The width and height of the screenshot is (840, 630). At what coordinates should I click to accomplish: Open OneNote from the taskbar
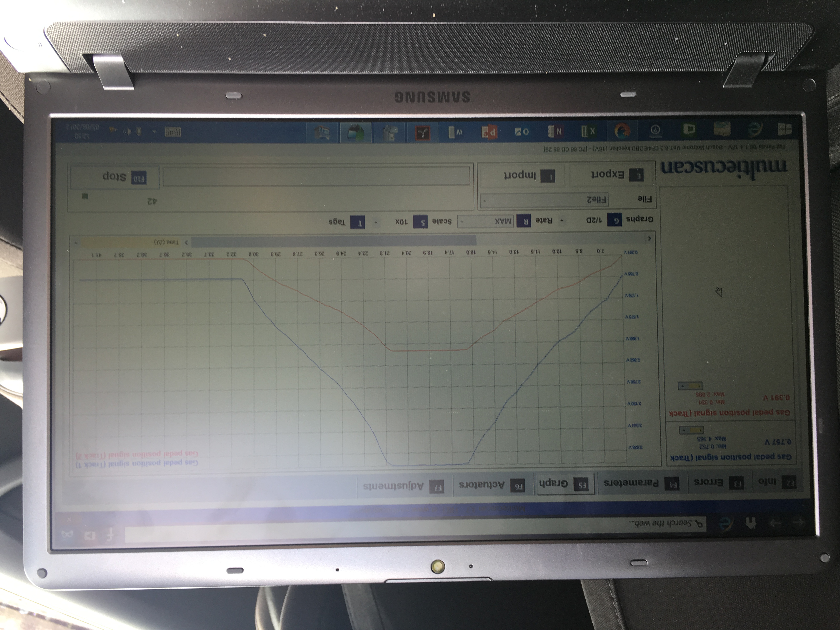(557, 131)
